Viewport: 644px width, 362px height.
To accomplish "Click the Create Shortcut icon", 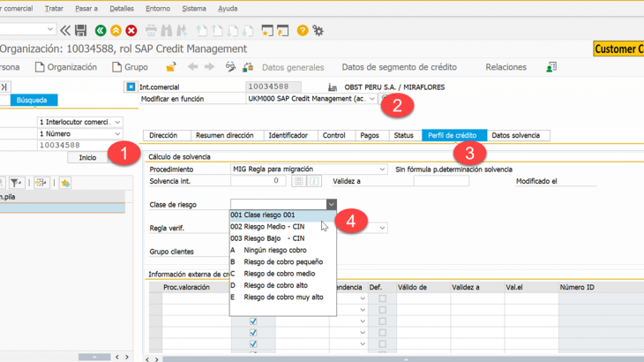I will [283, 30].
